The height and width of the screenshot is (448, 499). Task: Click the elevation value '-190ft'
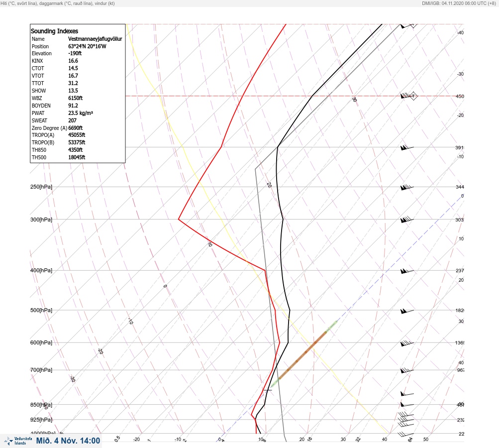coord(75,53)
